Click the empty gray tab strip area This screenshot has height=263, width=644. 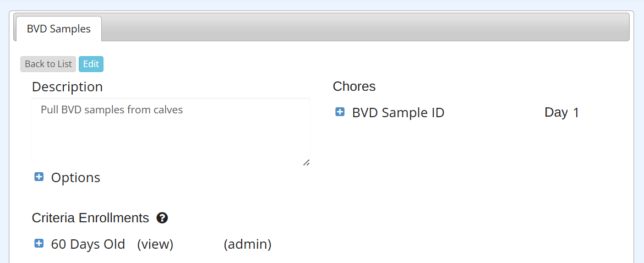(x=363, y=26)
